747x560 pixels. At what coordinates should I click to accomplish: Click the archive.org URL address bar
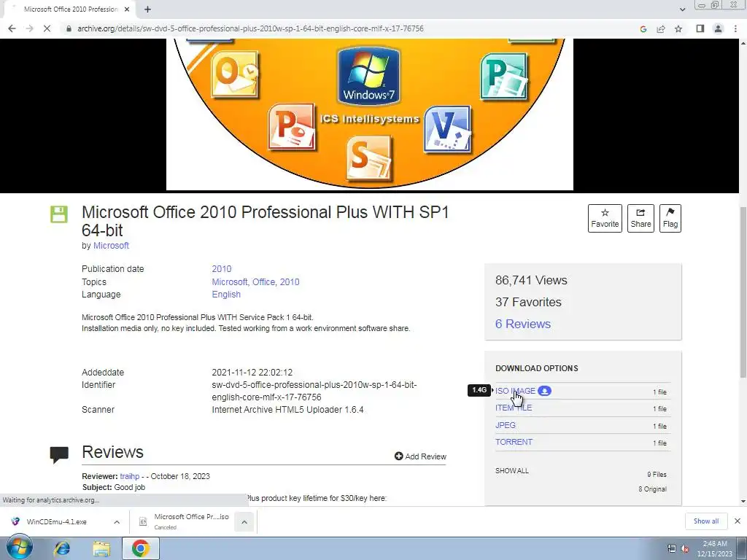click(251, 28)
